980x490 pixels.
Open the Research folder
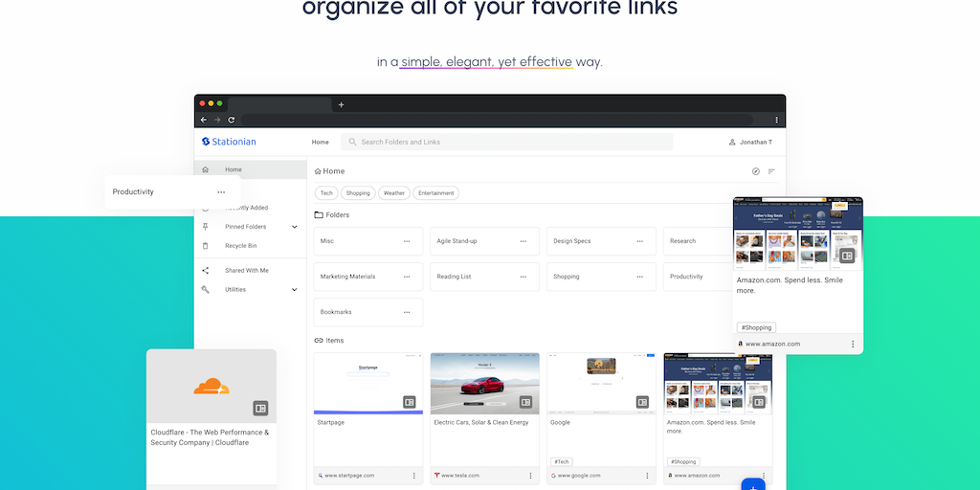[698, 241]
